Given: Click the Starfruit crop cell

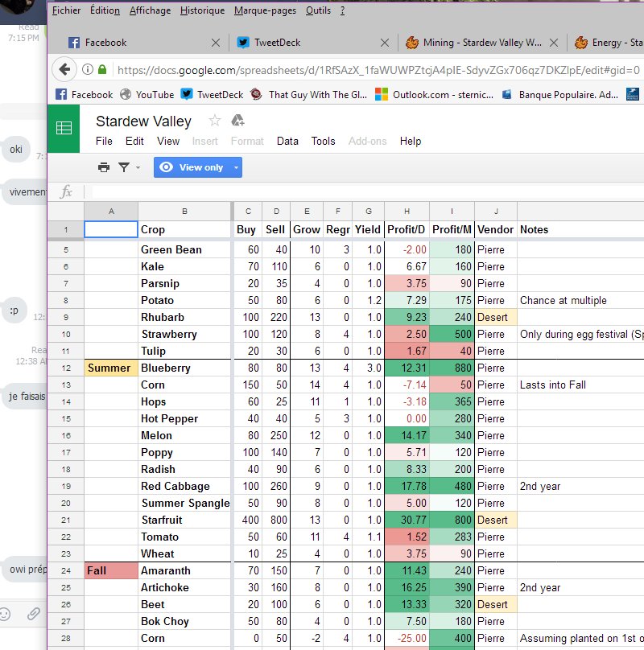Looking at the screenshot, I should 184,520.
